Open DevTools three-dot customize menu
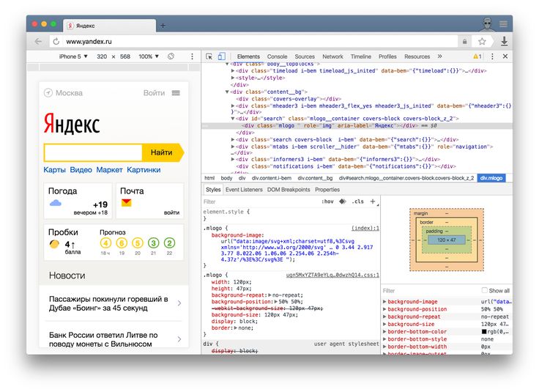Image resolution: width=539 pixels, height=392 pixels. coord(492,56)
